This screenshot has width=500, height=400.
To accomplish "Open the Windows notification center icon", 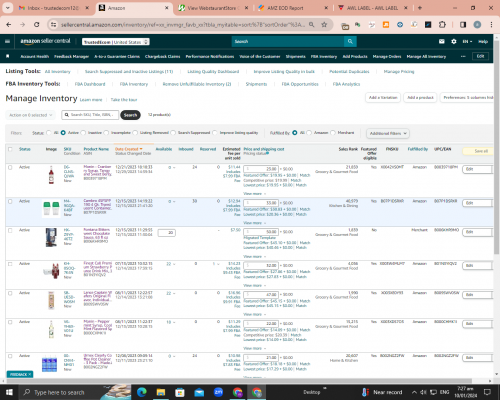I will (487, 392).
